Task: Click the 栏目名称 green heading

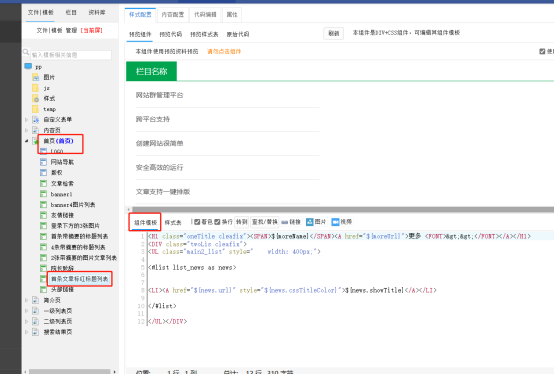Action: pyautogui.click(x=151, y=71)
